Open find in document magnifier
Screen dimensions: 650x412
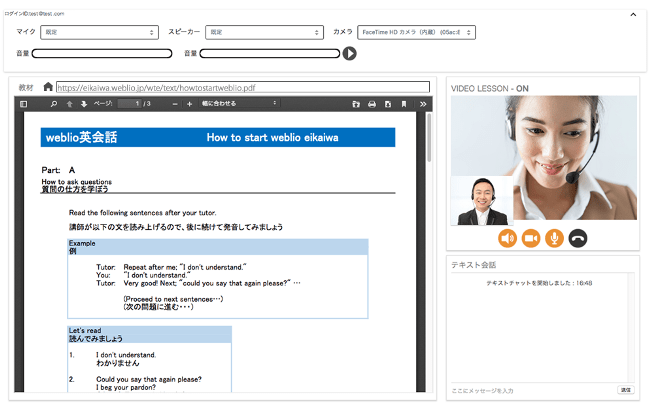point(53,104)
